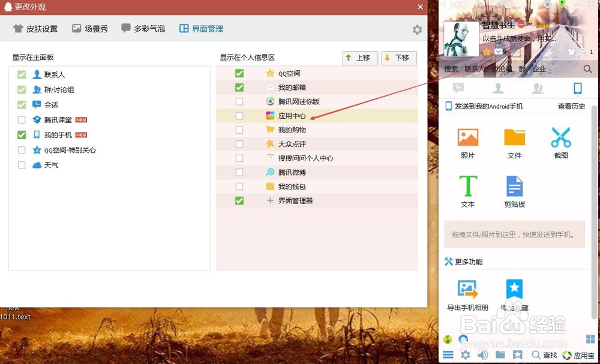The width and height of the screenshot is (600, 364).
Task: Tick the 搜搜问问个人中心 checkbox
Action: (x=239, y=158)
